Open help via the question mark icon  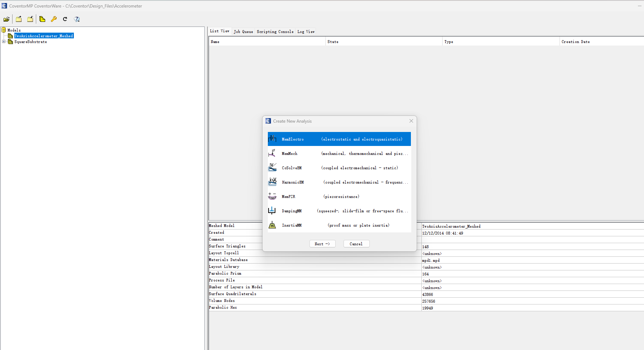[77, 19]
